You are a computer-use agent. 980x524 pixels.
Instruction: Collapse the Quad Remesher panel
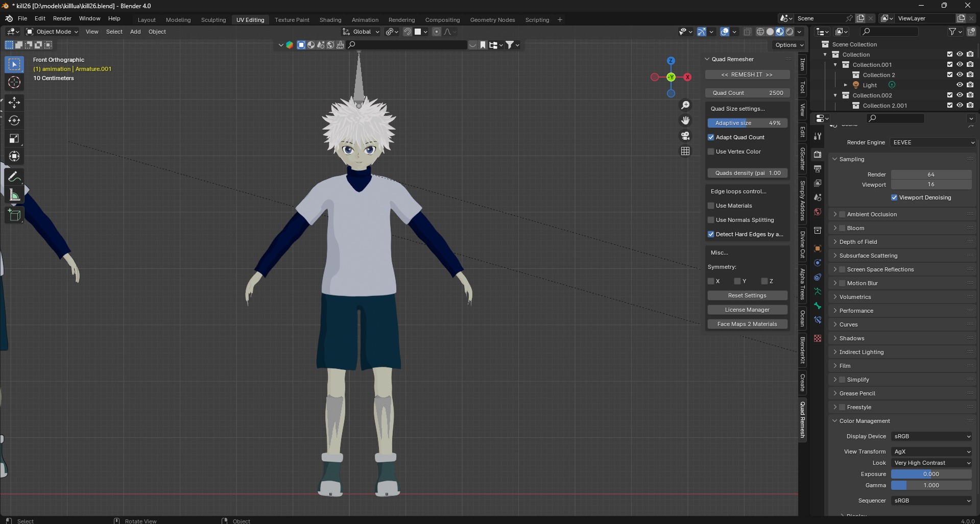(707, 59)
